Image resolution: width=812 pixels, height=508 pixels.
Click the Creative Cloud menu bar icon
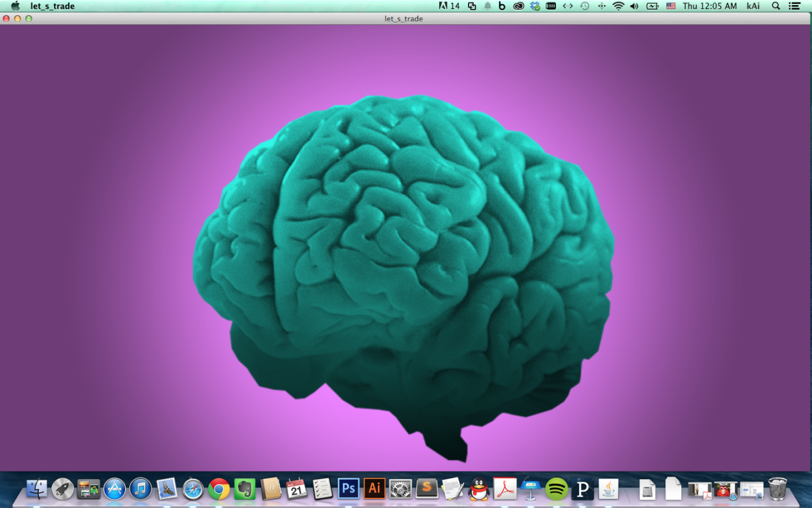(x=518, y=6)
